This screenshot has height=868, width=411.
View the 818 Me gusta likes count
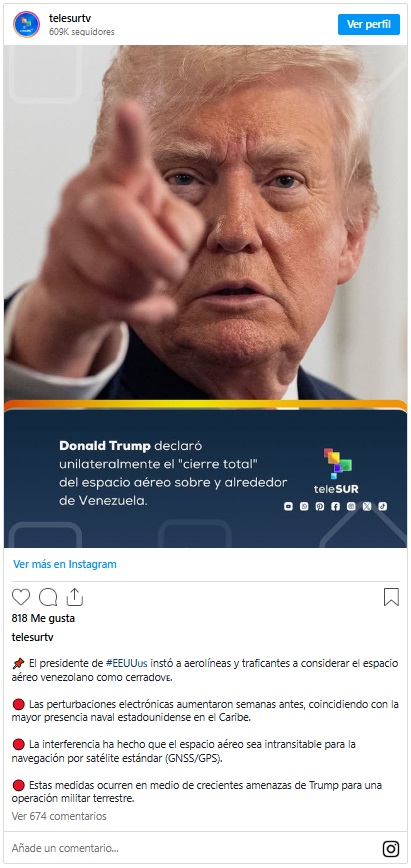(x=43, y=618)
